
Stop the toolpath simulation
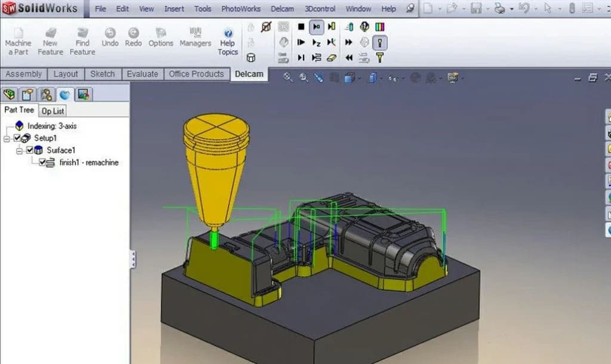301,27
